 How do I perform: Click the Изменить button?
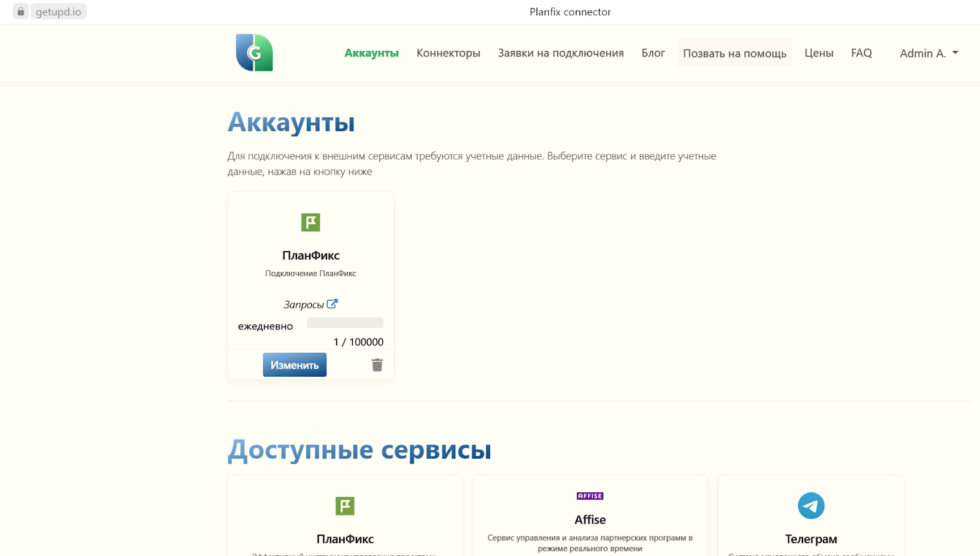pos(295,365)
